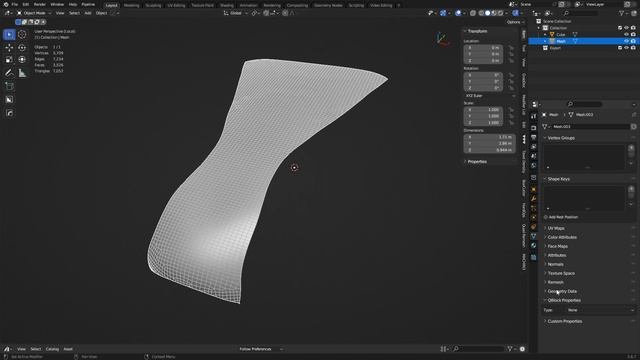This screenshot has height=360, width=640.
Task: Click the outliner filter funnel icon
Action: (621, 13)
